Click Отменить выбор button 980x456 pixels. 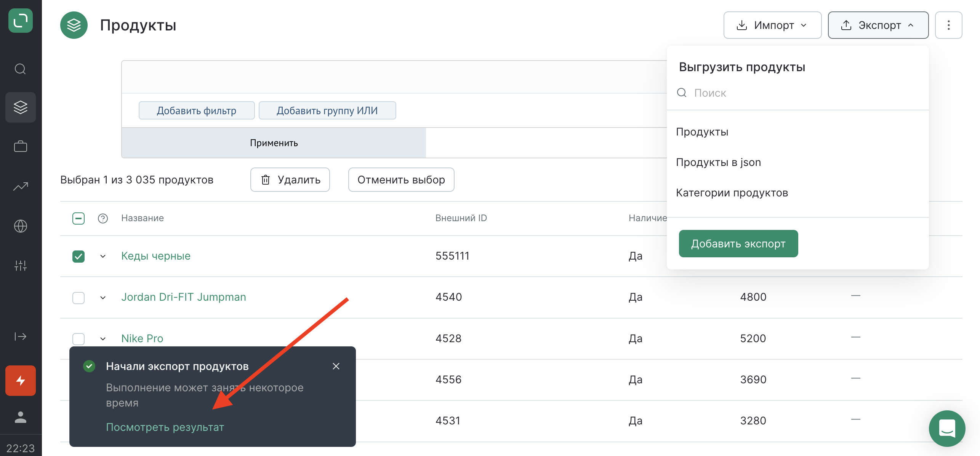[401, 180]
